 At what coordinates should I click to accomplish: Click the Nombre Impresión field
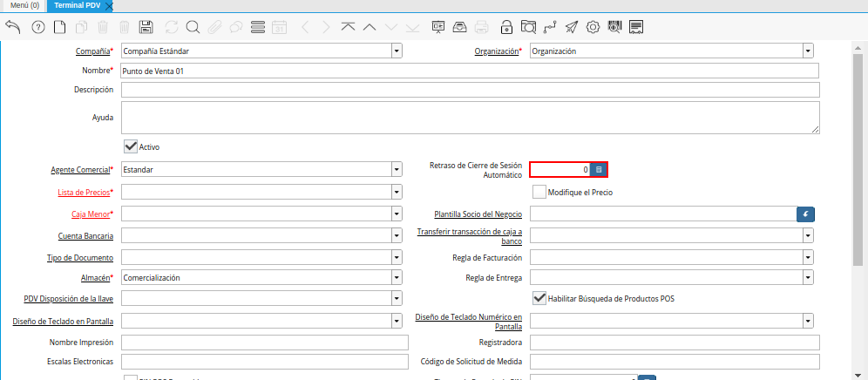pyautogui.click(x=265, y=342)
